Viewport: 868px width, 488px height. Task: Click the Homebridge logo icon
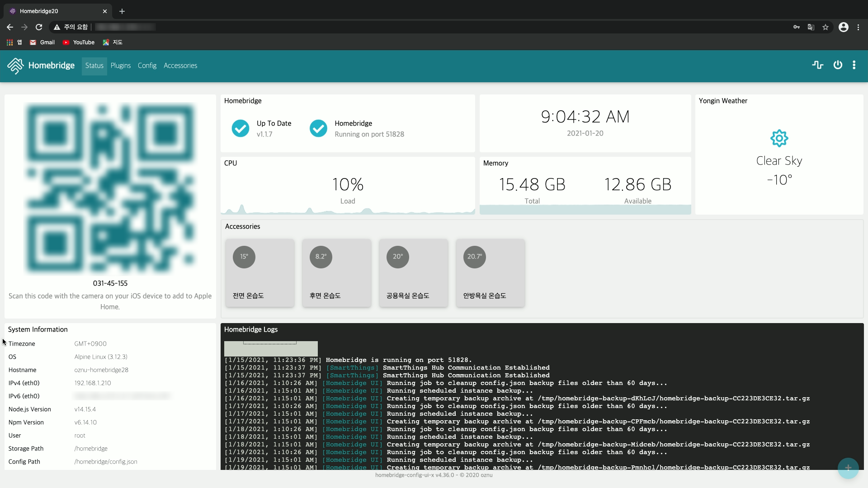pos(16,66)
